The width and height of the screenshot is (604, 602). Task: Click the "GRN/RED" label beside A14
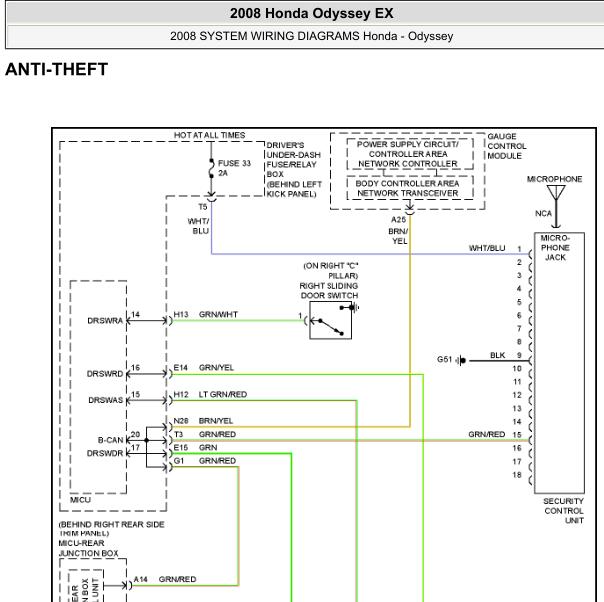[177, 579]
